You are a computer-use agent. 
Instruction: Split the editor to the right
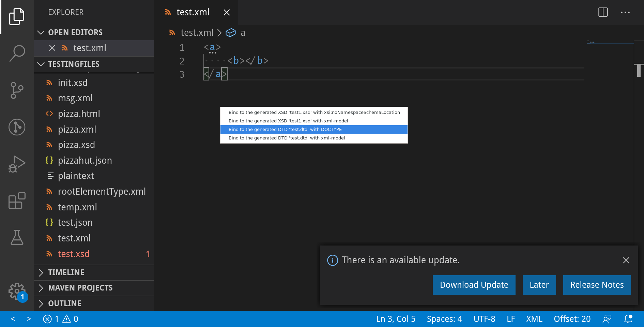point(603,12)
